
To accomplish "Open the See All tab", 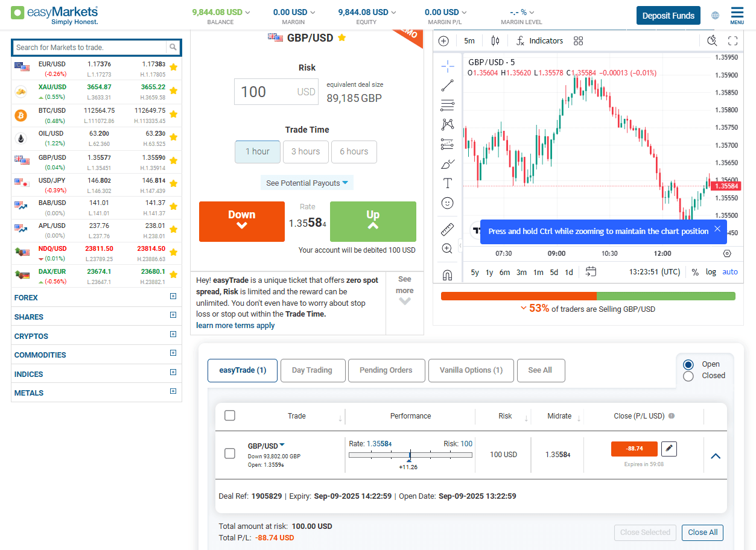I will pos(541,370).
